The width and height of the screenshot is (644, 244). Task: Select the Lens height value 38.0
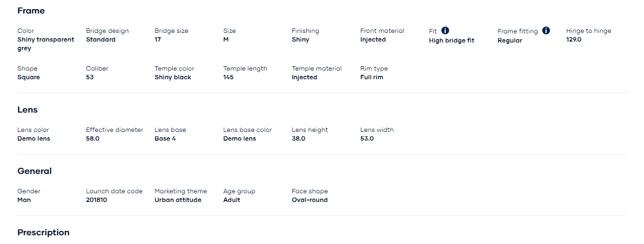tap(299, 139)
